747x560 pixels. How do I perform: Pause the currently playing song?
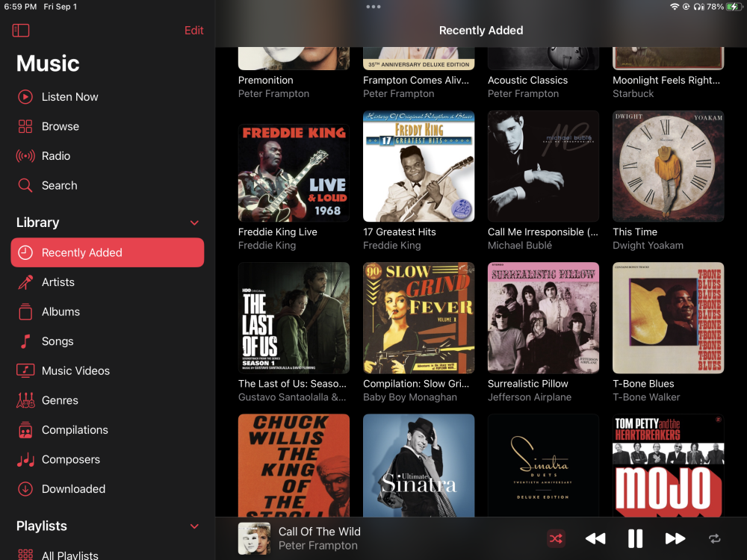635,538
